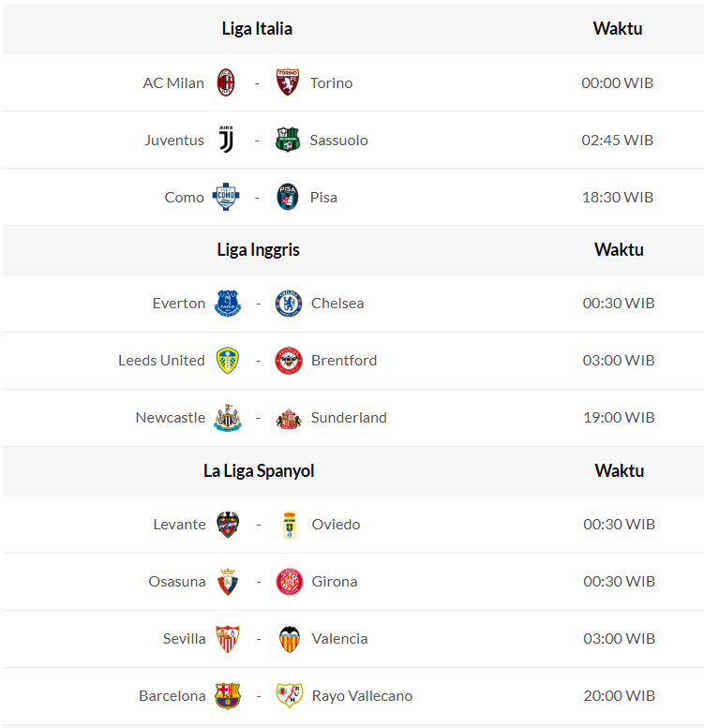Click the Barcelona club crest

(228, 695)
